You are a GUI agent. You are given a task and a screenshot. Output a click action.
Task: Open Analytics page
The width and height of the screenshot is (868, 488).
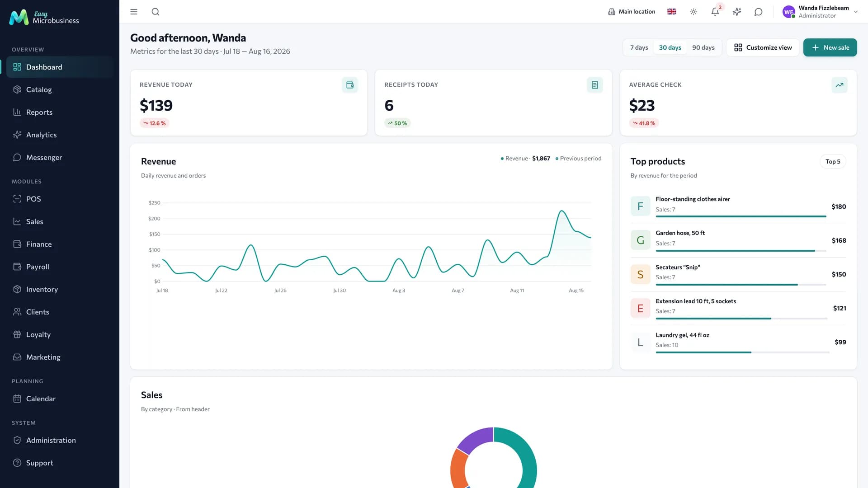(x=60, y=135)
